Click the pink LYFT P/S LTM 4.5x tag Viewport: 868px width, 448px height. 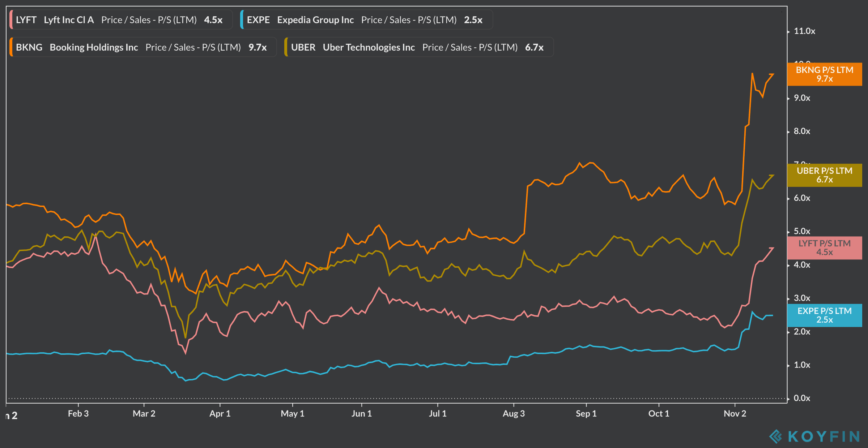(x=825, y=248)
